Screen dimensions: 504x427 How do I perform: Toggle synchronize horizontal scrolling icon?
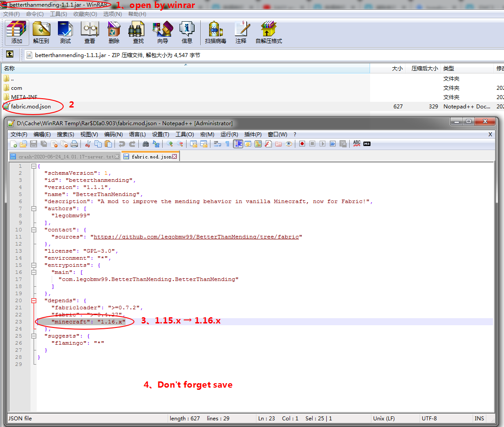[x=204, y=144]
